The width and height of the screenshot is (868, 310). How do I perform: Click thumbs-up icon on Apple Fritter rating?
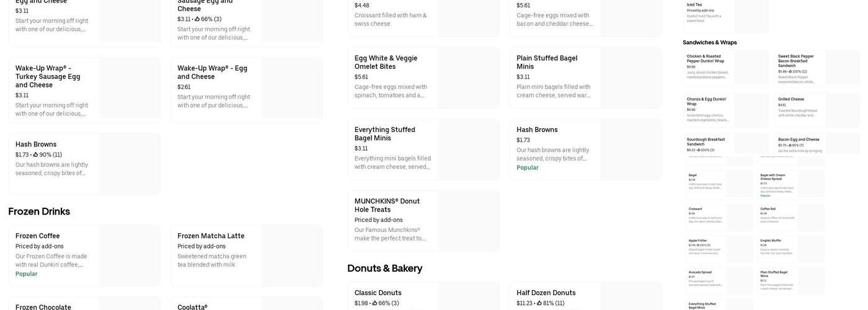[x=697, y=245]
